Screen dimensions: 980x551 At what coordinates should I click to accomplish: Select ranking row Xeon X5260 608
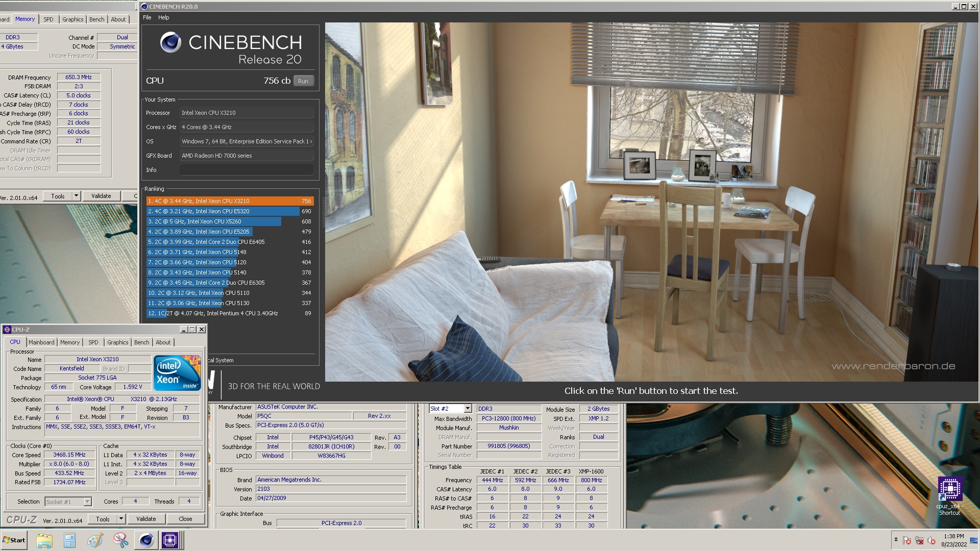230,221
